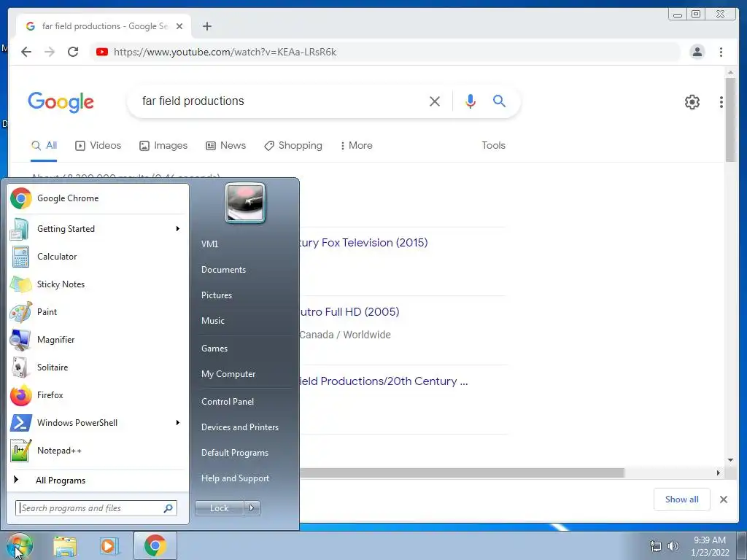Open Notepad++ from Start menu
Viewport: 747px width, 560px height.
click(x=97, y=450)
